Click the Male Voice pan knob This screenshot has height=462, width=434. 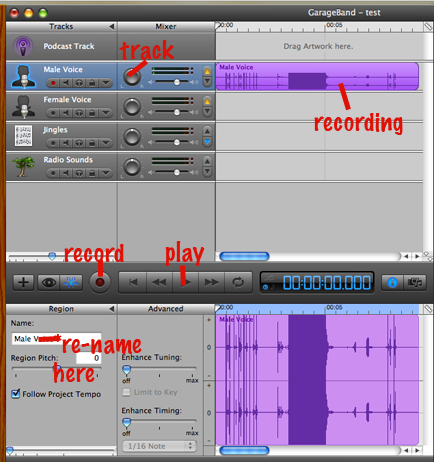click(132, 77)
